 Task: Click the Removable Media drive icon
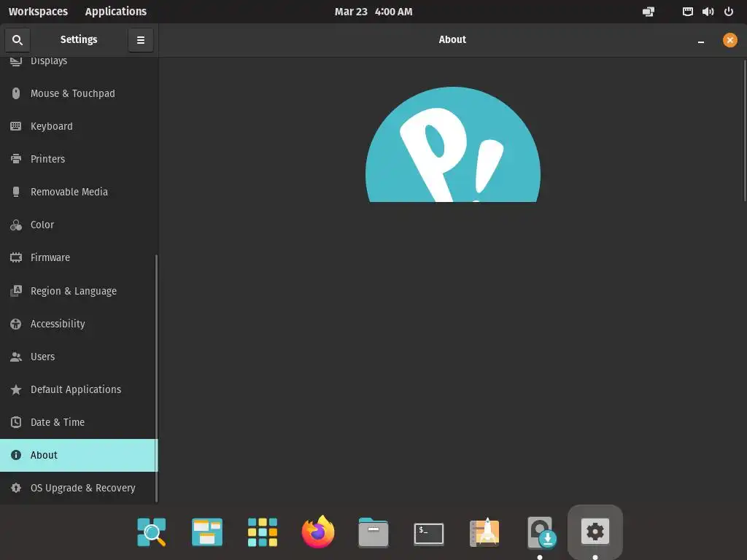(16, 192)
